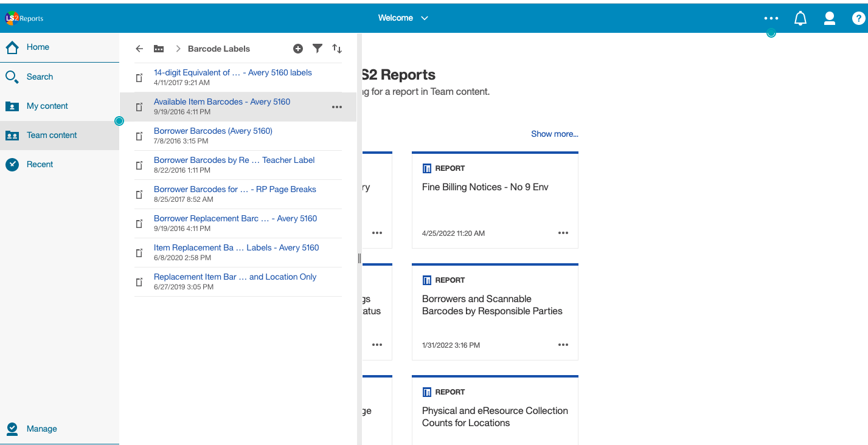The width and height of the screenshot is (868, 445).
Task: Click the folder icon in the breadcrumb
Action: click(x=159, y=49)
